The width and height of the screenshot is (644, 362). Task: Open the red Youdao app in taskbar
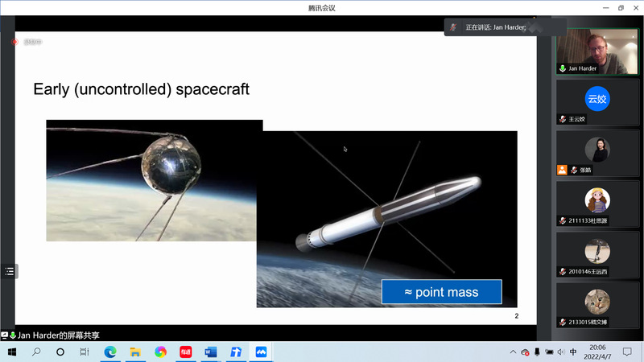click(x=186, y=352)
